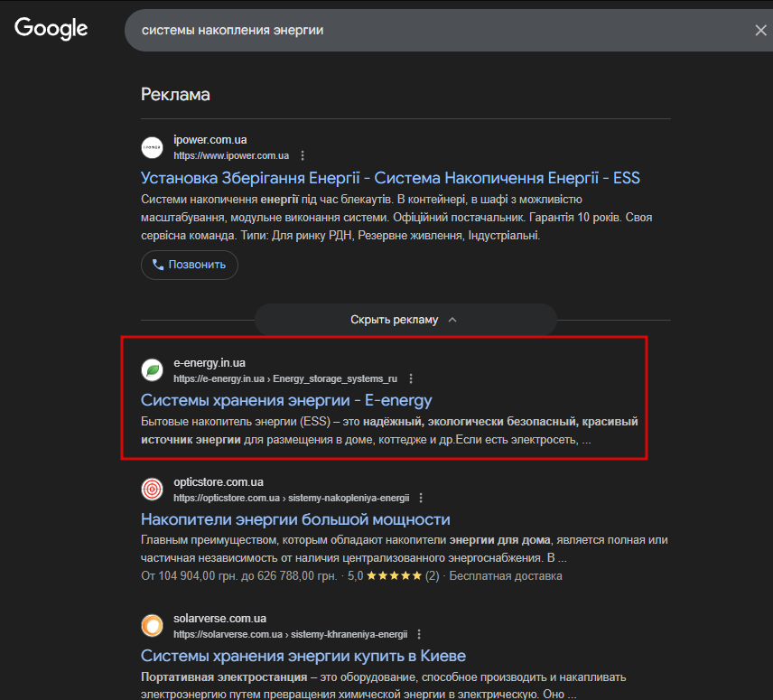Click the Google logo
Viewport: 773px width, 700px height.
(x=51, y=28)
